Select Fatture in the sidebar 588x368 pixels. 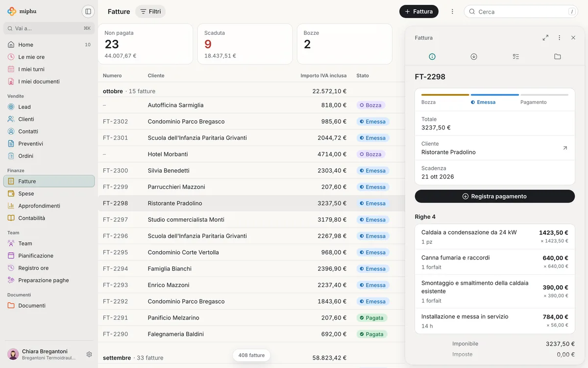click(x=49, y=181)
